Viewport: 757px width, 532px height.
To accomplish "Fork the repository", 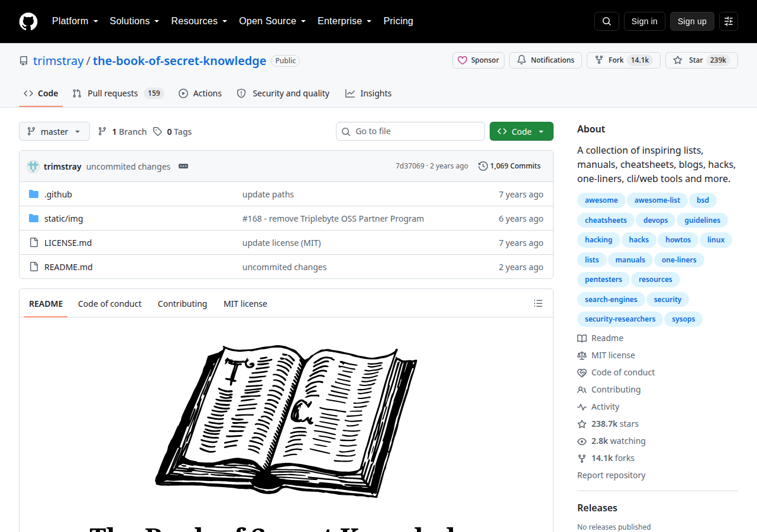I will (623, 60).
